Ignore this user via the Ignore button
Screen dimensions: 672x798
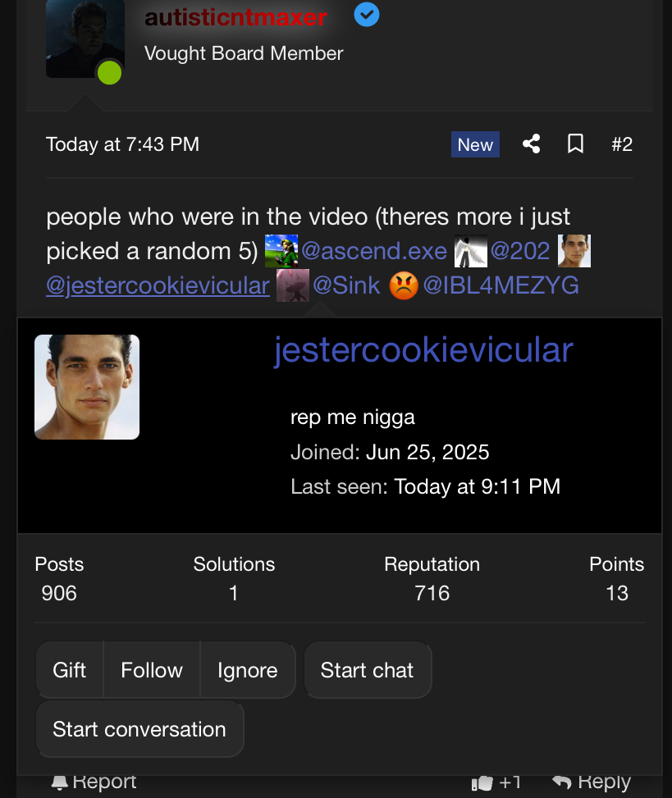[x=247, y=670]
